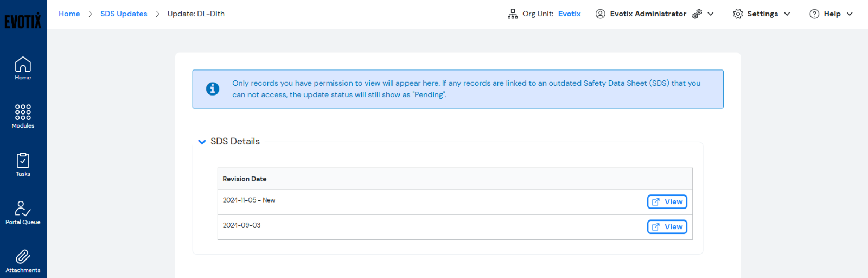The width and height of the screenshot is (868, 278).
Task: Go to SDS Updates breadcrumb link
Action: tap(124, 14)
